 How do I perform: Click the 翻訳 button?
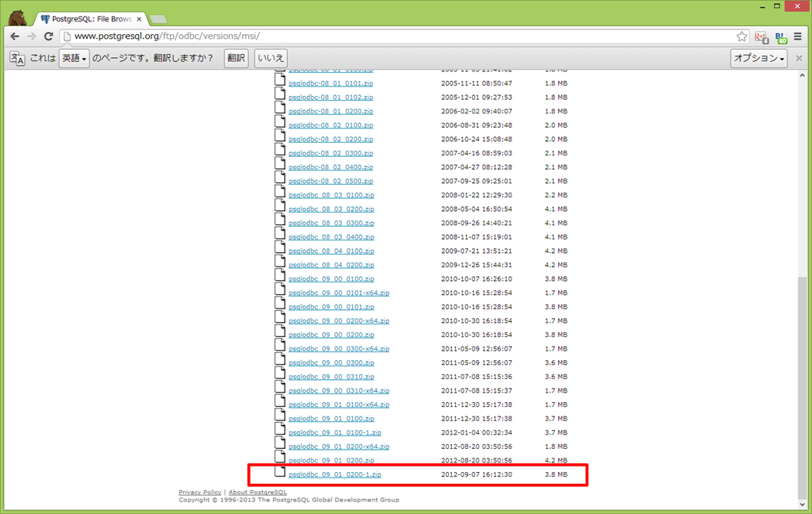[236, 58]
